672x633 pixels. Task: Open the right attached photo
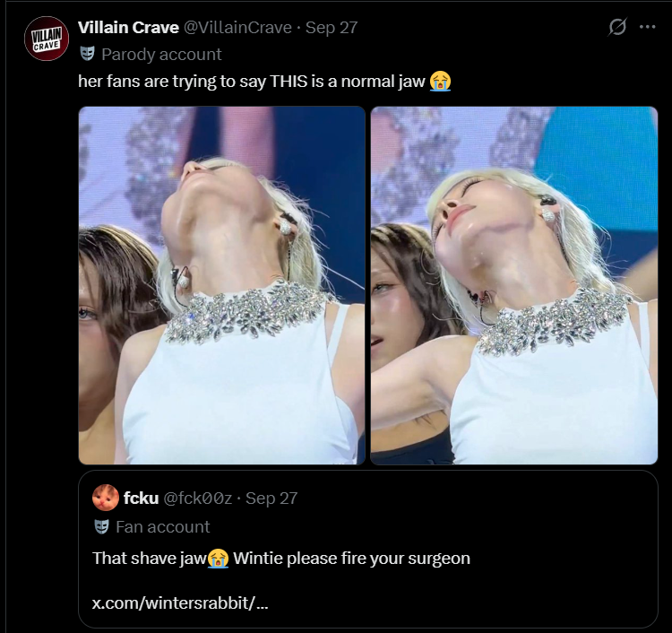point(514,285)
